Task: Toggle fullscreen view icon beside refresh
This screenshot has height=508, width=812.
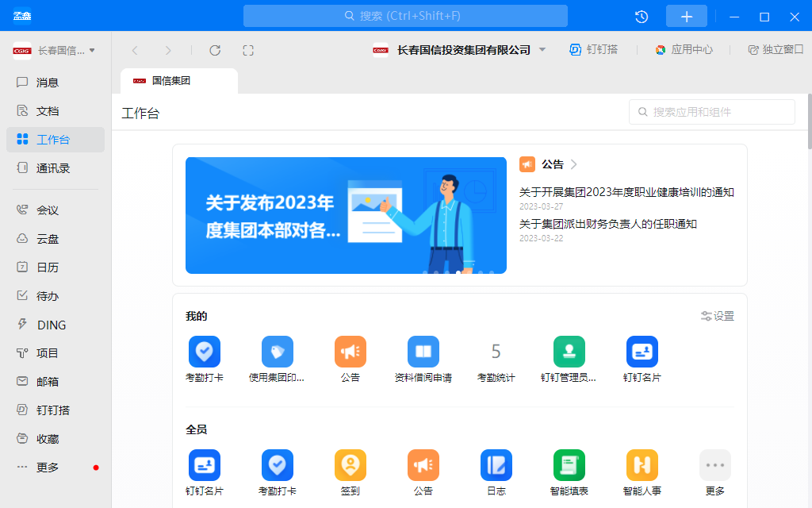Action: pos(248,50)
